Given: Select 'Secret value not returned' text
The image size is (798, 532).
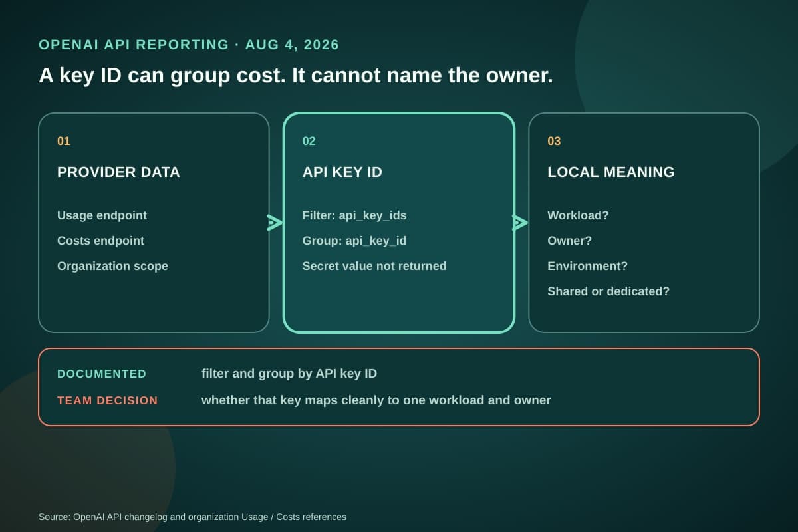Looking at the screenshot, I should [x=374, y=266].
